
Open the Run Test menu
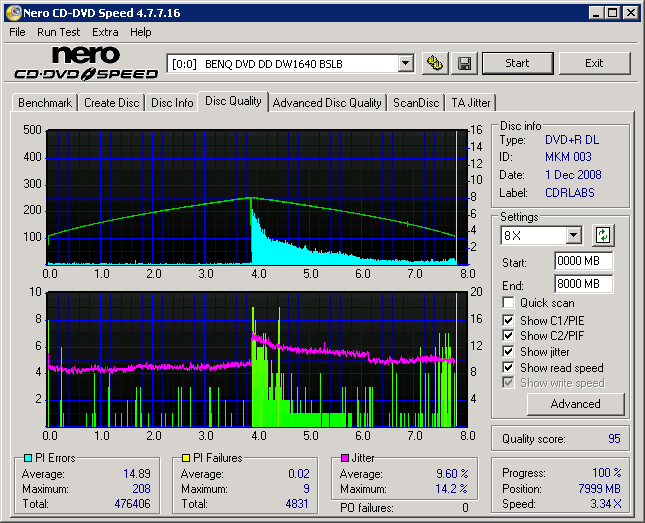click(x=58, y=32)
